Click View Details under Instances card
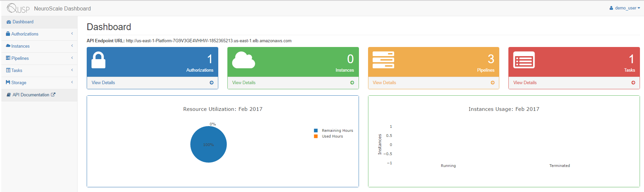Image resolution: width=644 pixels, height=192 pixels. click(x=244, y=83)
